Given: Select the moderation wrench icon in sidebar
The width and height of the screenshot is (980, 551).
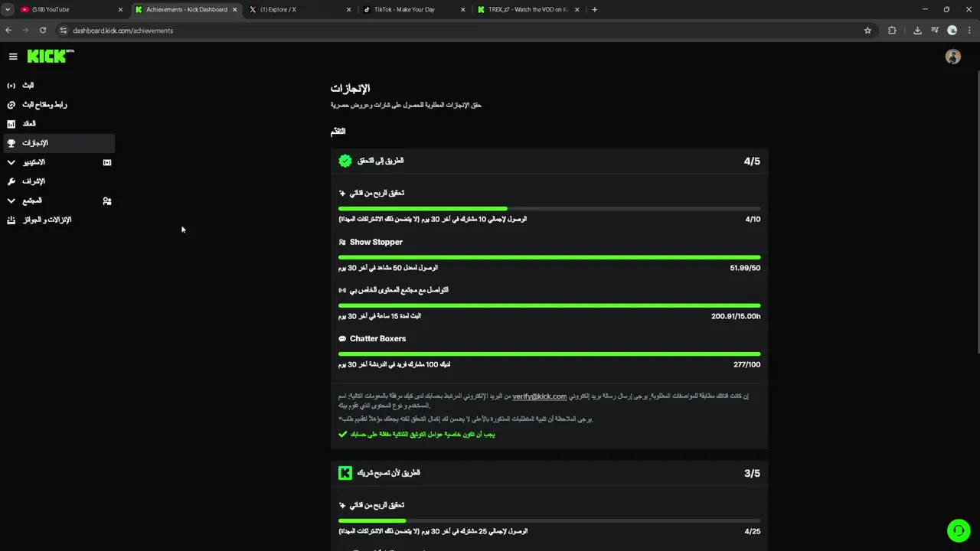Looking at the screenshot, I should click(11, 181).
